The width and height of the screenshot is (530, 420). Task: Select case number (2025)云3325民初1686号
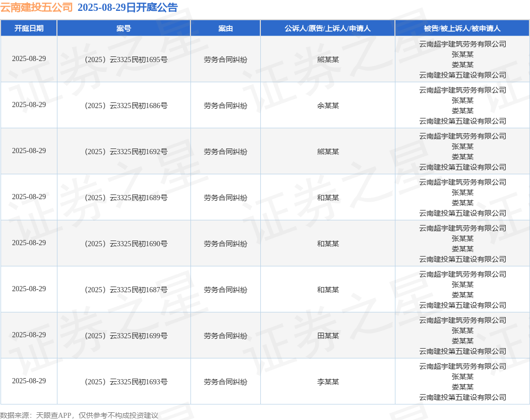pyautogui.click(x=126, y=106)
